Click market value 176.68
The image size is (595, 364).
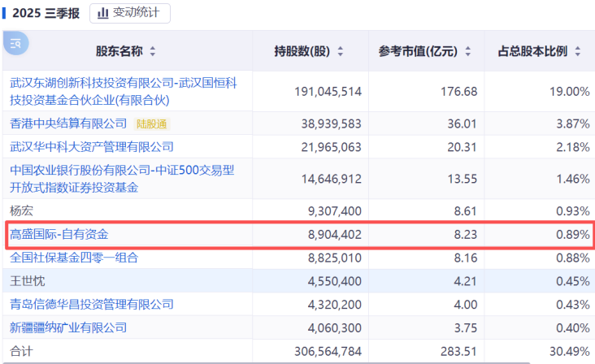point(458,91)
